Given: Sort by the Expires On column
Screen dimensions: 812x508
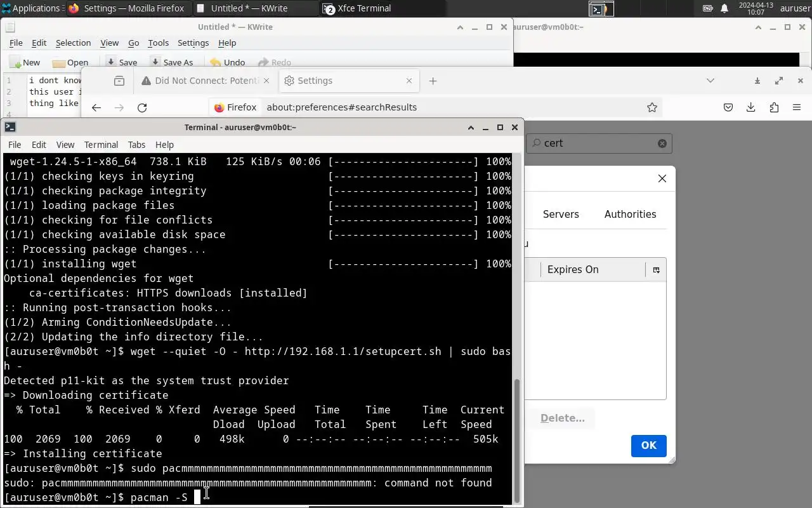Looking at the screenshot, I should click(x=593, y=269).
